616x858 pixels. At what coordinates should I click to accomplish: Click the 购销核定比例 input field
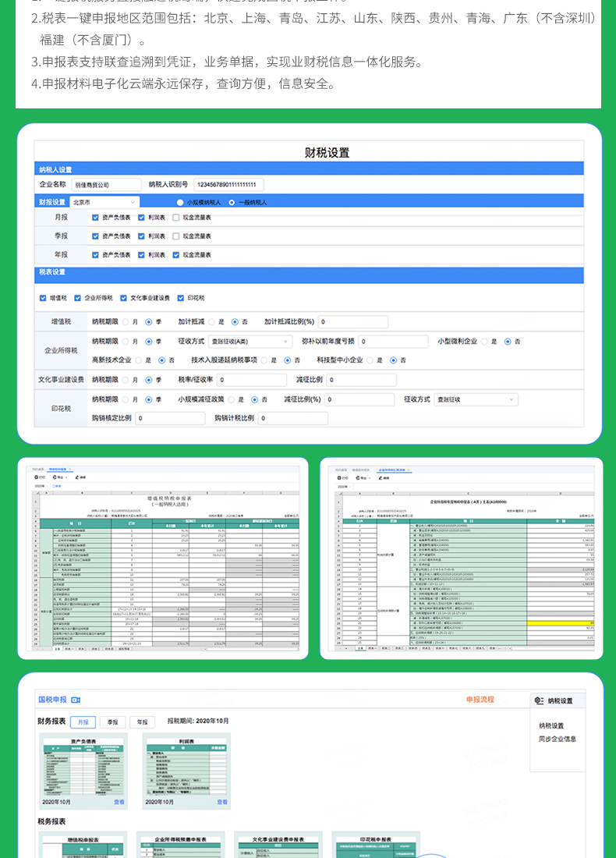pyautogui.click(x=170, y=419)
